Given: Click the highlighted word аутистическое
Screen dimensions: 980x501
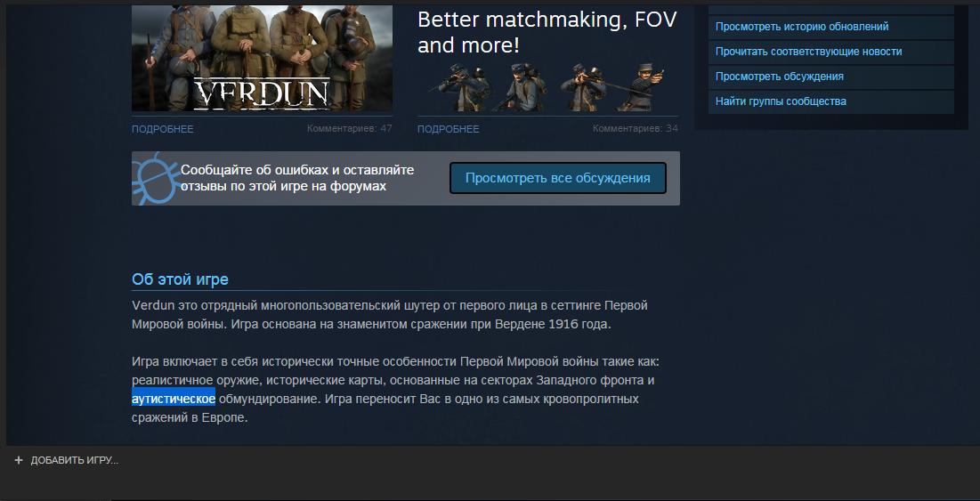Looking at the screenshot, I should (174, 399).
